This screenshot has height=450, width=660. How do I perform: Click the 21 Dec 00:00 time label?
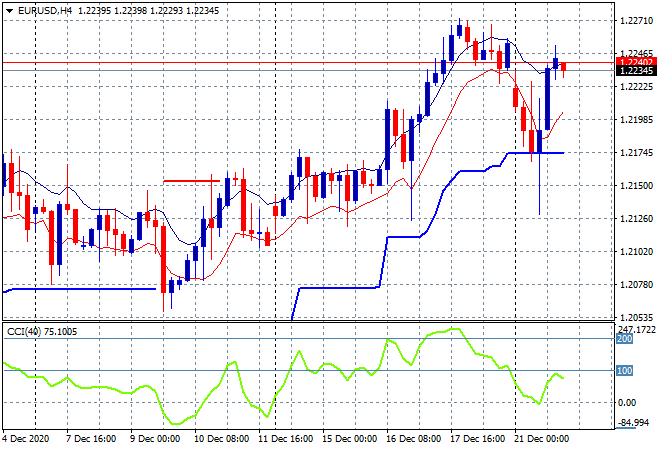(x=541, y=439)
